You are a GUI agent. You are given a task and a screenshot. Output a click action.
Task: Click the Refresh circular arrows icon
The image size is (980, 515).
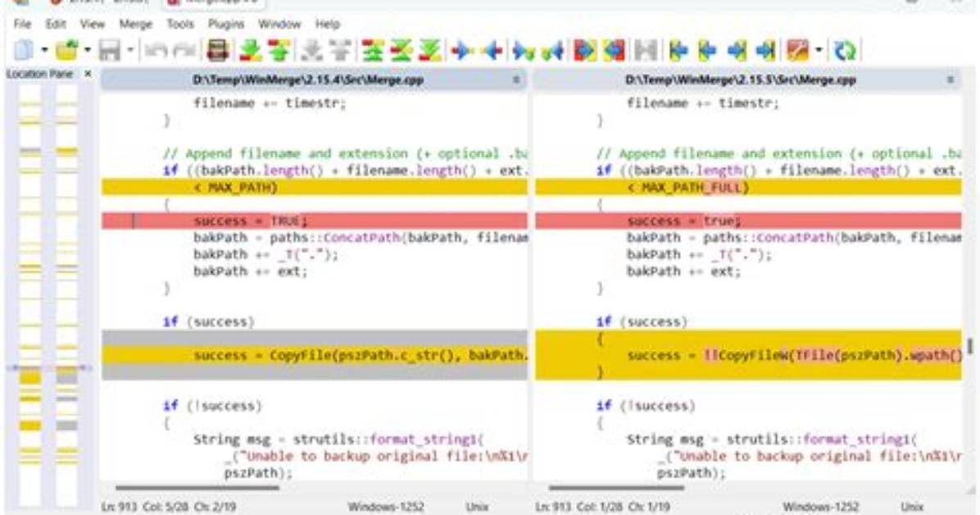pyautogui.click(x=845, y=50)
